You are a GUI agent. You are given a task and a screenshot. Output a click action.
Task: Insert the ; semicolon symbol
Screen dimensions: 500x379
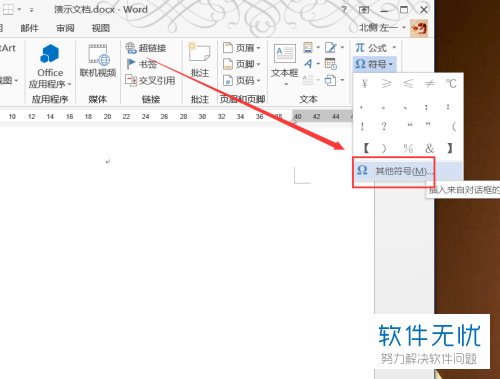point(426,107)
